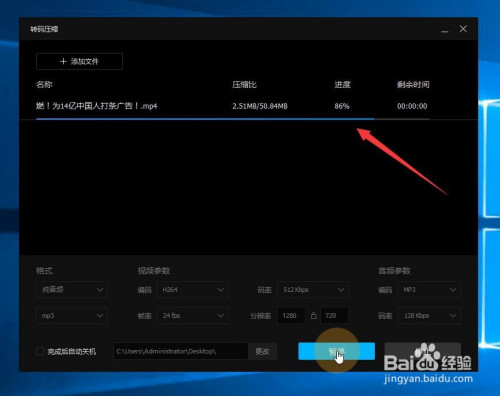The image size is (500, 396).
Task: Open the 纯音频 format dropdown
Action: pyautogui.click(x=72, y=290)
